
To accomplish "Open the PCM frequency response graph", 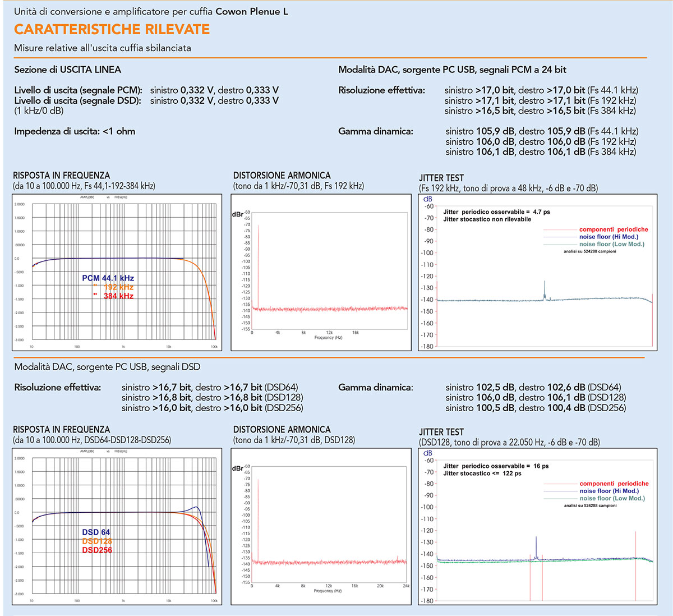I will click(x=117, y=273).
